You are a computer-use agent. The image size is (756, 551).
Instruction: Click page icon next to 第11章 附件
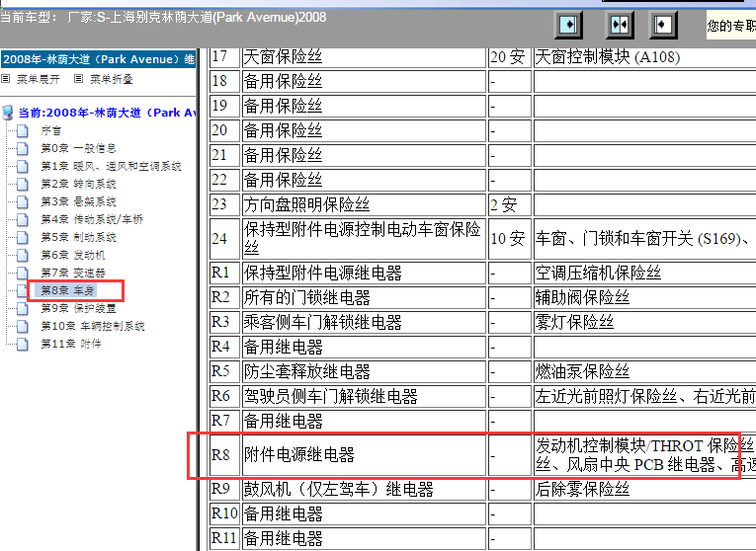[x=22, y=344]
